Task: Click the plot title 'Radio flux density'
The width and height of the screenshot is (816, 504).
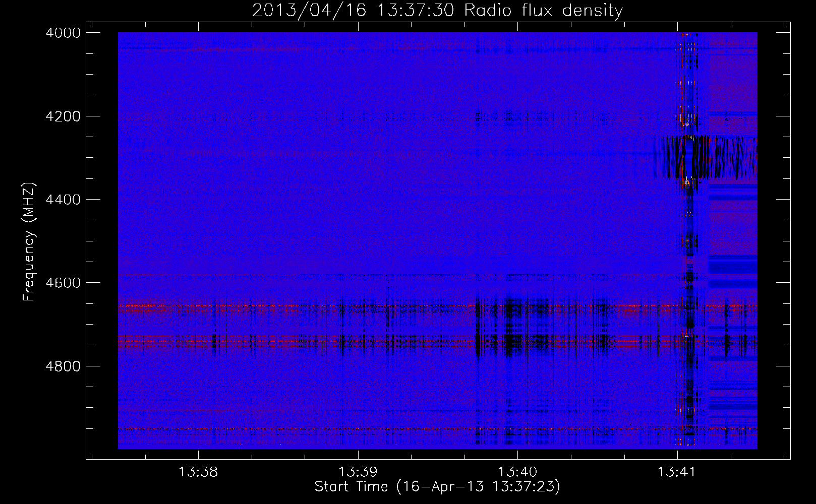Action: (543, 11)
